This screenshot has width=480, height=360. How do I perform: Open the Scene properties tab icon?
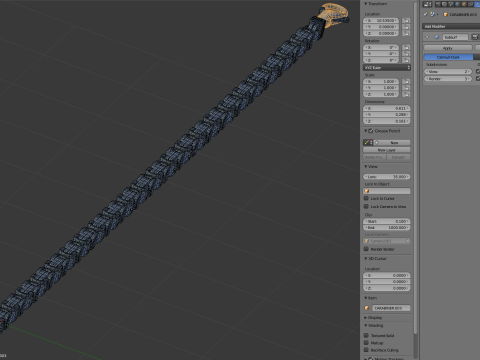(x=451, y=4)
